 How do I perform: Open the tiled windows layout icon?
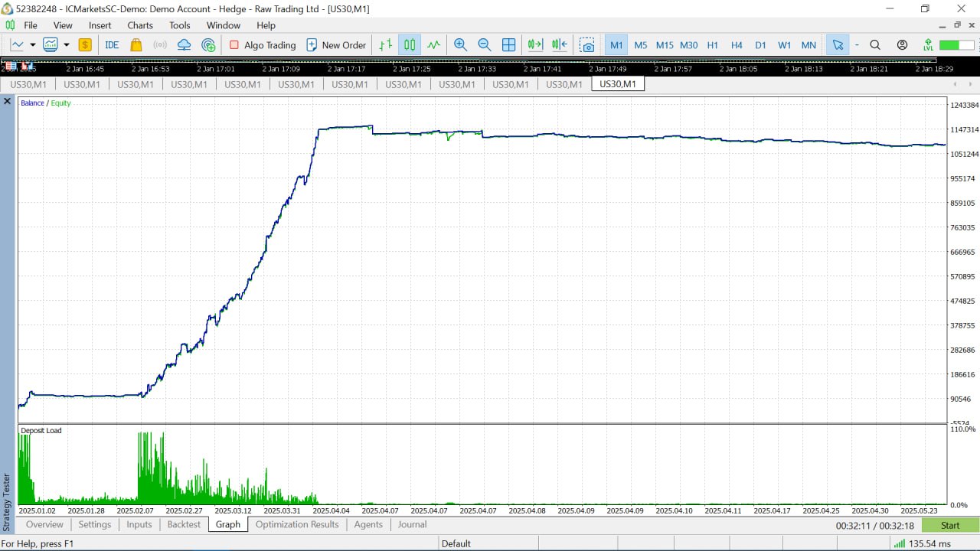click(x=508, y=44)
